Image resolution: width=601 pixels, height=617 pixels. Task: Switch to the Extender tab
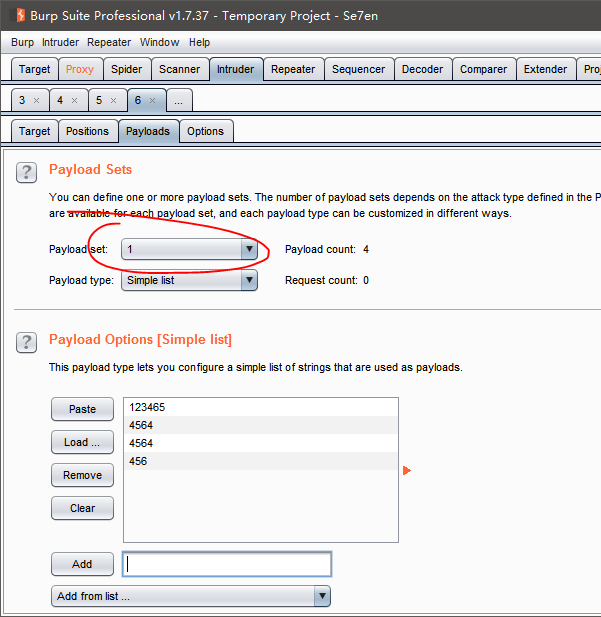546,69
